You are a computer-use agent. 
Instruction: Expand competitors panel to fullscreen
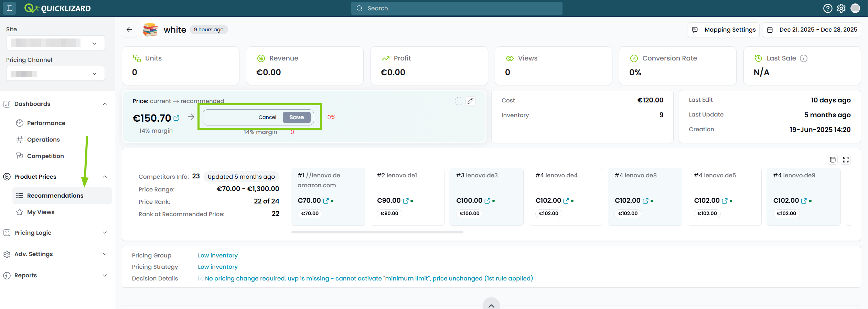846,159
